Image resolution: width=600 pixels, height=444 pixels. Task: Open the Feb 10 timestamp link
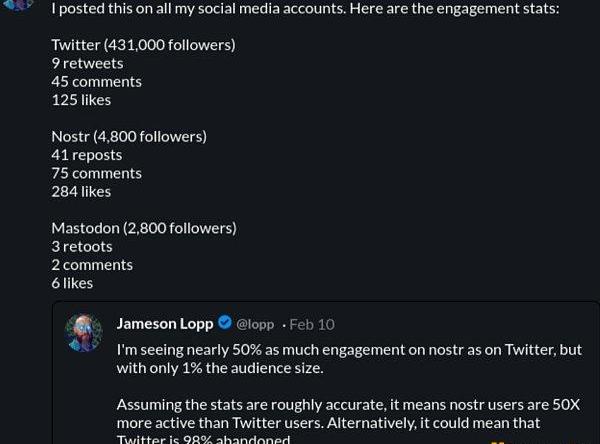click(x=312, y=324)
